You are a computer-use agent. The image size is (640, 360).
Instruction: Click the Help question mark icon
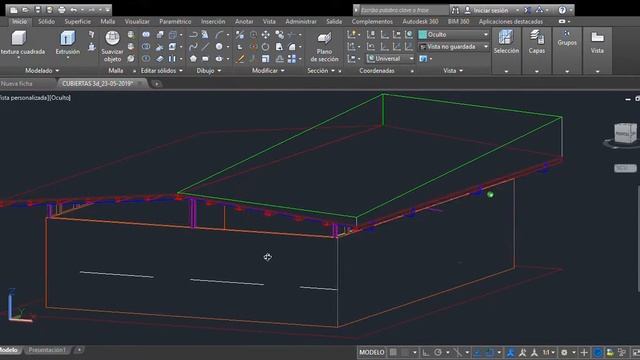point(562,10)
